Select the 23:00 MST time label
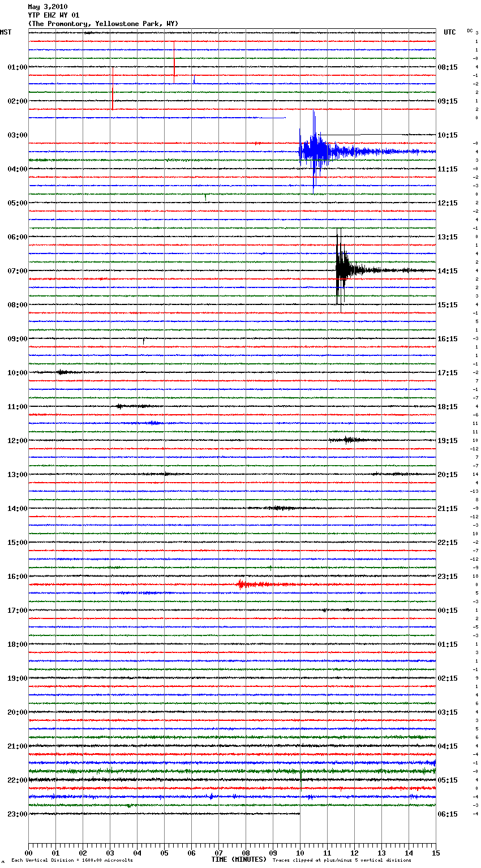This screenshot has height=868, width=481. click(18, 814)
